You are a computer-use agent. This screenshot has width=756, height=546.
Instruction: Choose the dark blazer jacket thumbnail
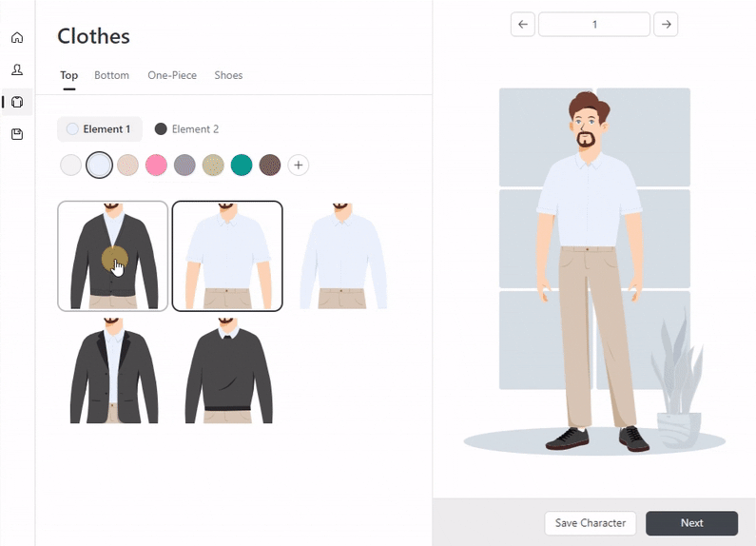click(x=113, y=370)
